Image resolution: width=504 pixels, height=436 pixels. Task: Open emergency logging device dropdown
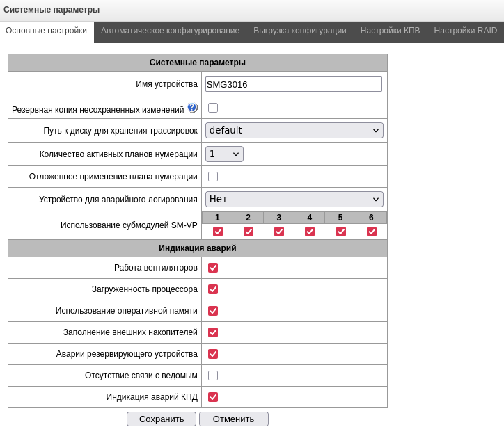[294, 200]
